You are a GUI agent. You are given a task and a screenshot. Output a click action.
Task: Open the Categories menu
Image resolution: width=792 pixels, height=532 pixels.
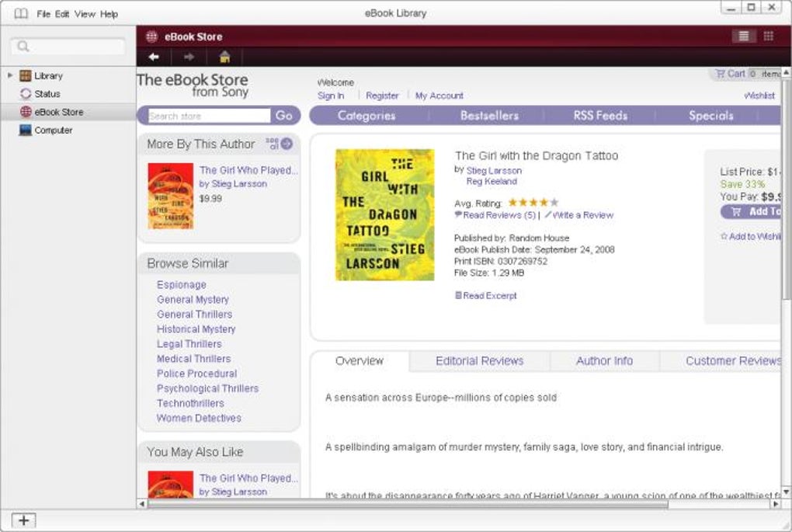[366, 116]
